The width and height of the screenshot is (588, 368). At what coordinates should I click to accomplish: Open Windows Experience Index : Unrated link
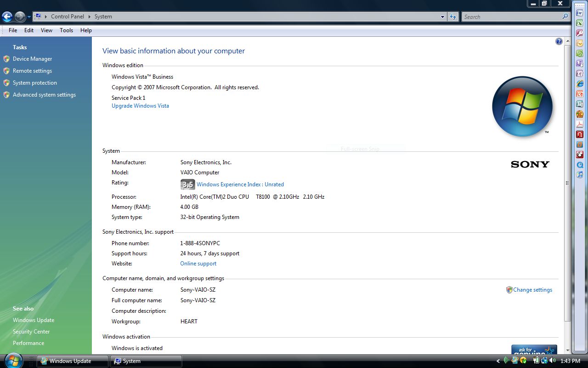point(240,184)
